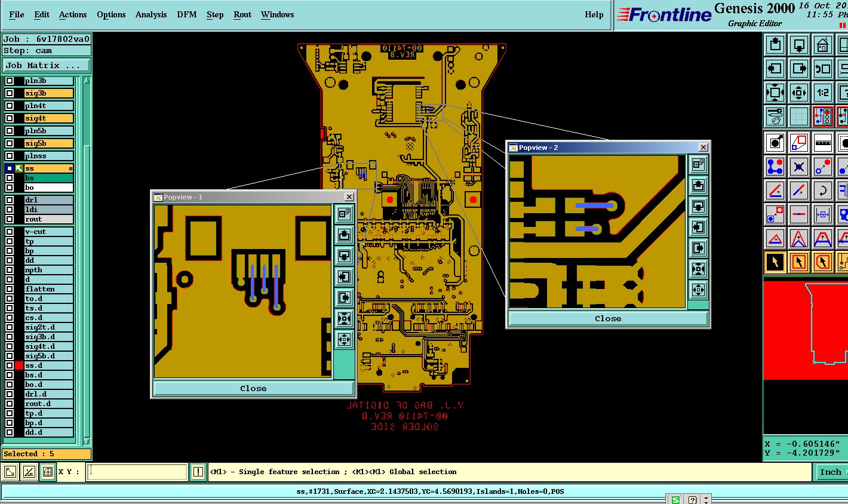The image size is (848, 504).
Task: Click the pan left arrow icon
Action: click(775, 69)
